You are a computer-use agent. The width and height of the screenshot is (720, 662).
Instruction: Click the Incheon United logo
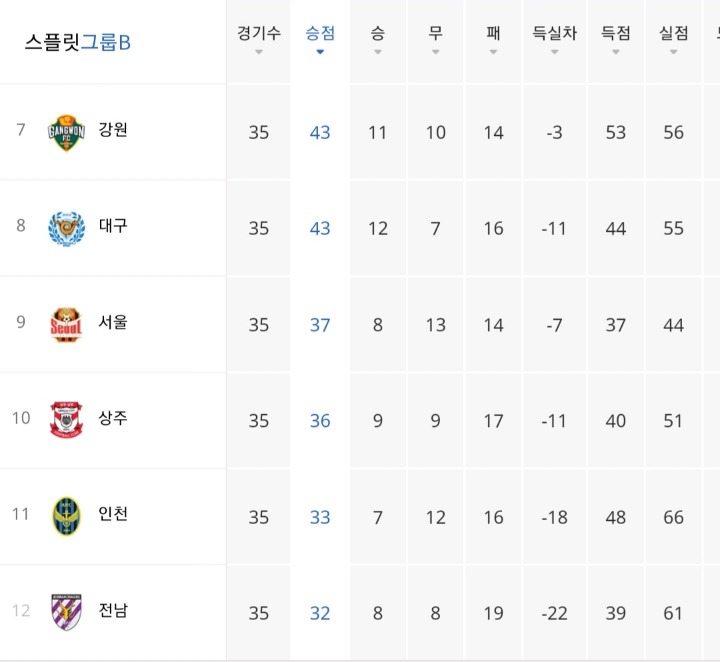coord(67,516)
